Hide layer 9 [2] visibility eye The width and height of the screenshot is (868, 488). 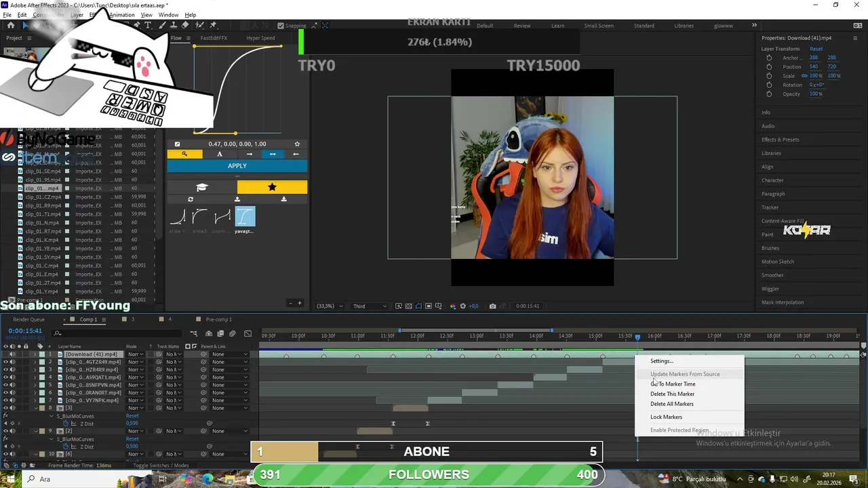pos(5,431)
